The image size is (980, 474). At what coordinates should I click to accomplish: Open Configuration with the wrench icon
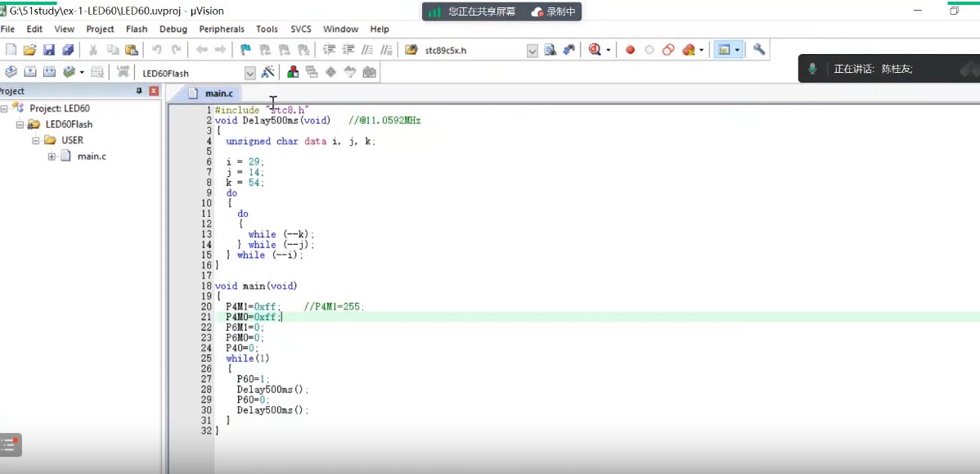tap(759, 50)
